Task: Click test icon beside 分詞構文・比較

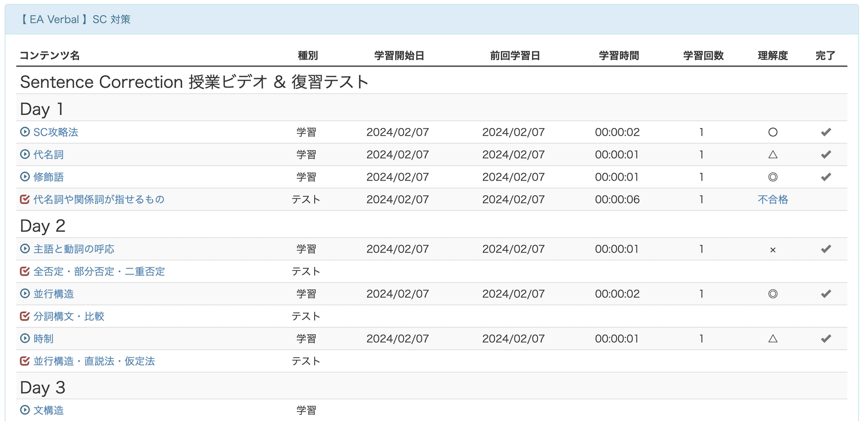Action: point(25,316)
